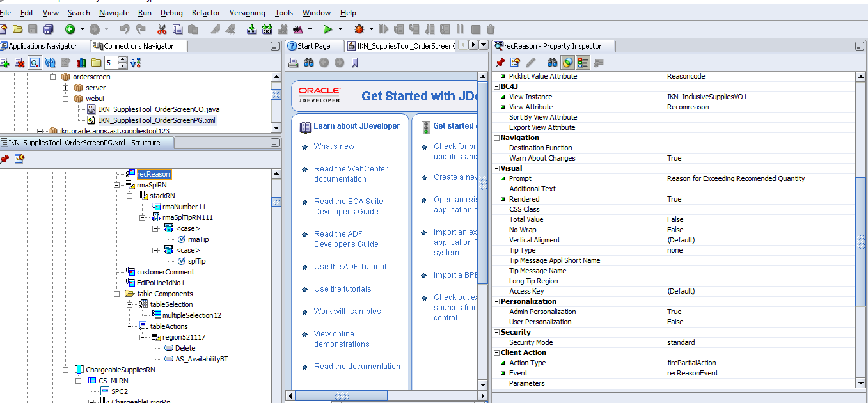The width and height of the screenshot is (868, 403).
Task: Open Work with samples link
Action: [347, 312]
